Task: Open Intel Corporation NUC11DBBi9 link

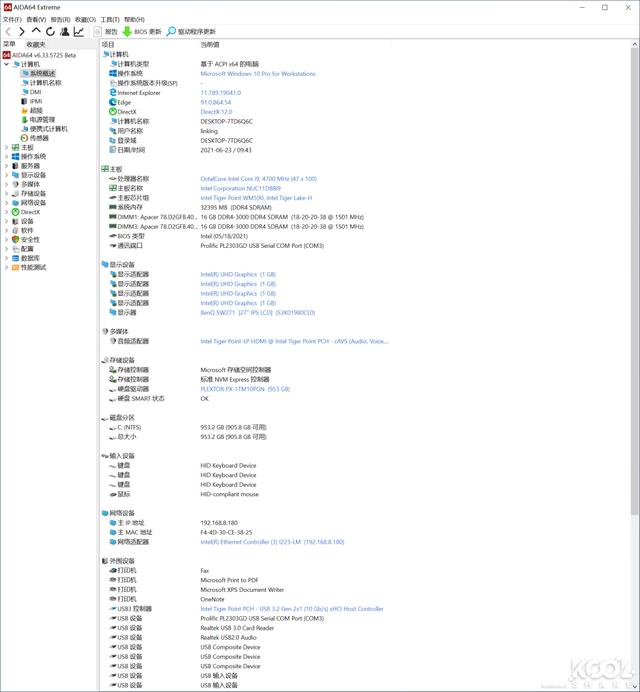Action: pos(240,188)
